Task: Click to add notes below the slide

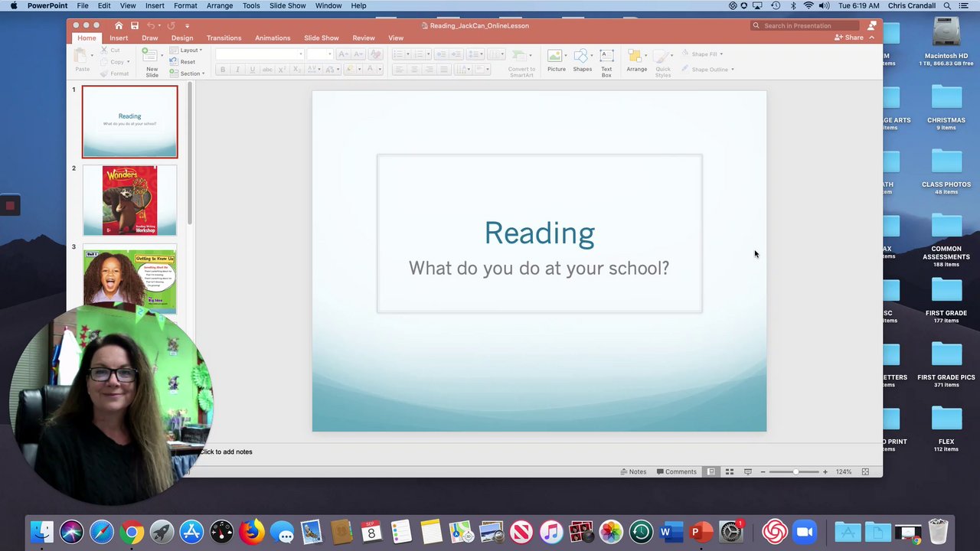Action: click(225, 452)
